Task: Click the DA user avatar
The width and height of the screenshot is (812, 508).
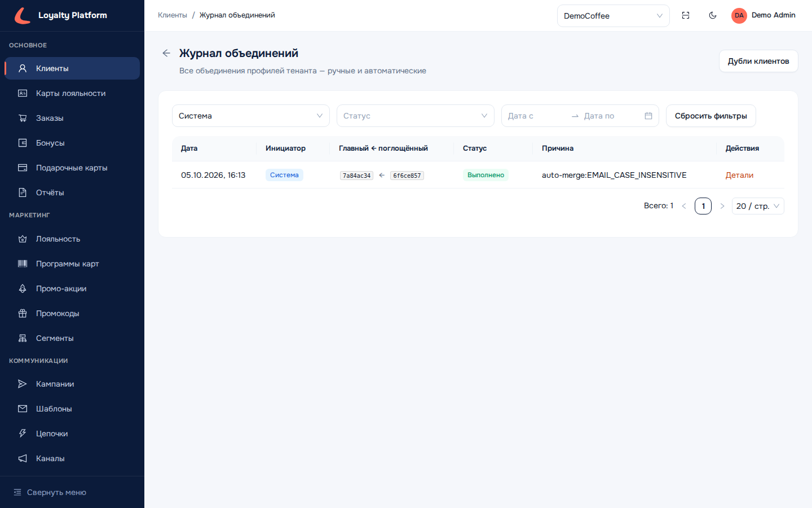Action: click(x=739, y=15)
